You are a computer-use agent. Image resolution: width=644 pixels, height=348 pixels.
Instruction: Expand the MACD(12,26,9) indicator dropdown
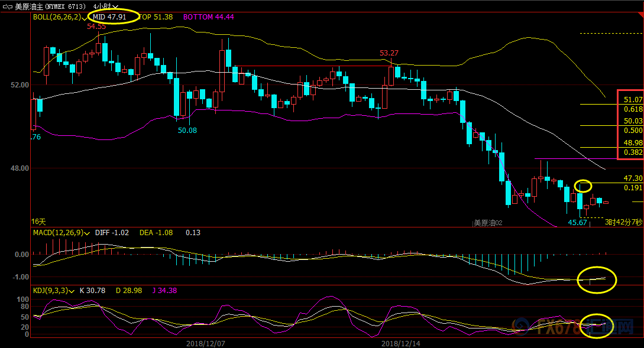coord(87,233)
